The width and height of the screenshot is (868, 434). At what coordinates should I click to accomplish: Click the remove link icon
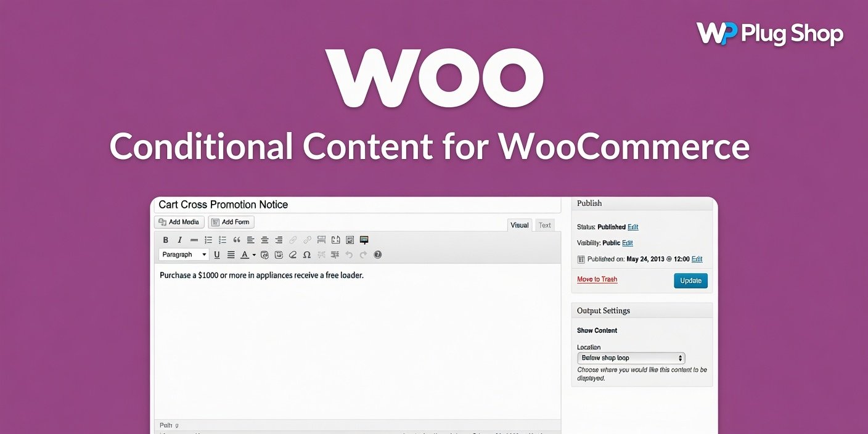point(307,240)
